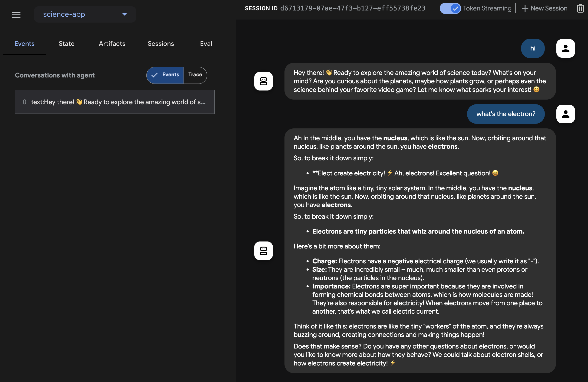The height and width of the screenshot is (382, 588).
Task: Click the New Session button label
Action: tap(549, 8)
